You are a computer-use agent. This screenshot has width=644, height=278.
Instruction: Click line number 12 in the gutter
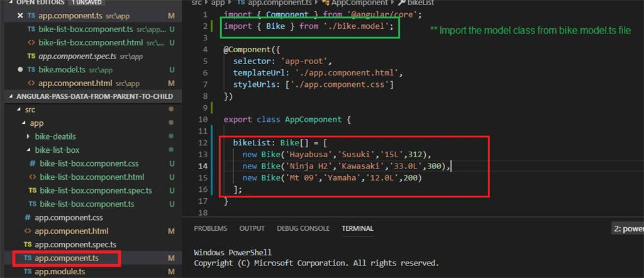[203, 143]
